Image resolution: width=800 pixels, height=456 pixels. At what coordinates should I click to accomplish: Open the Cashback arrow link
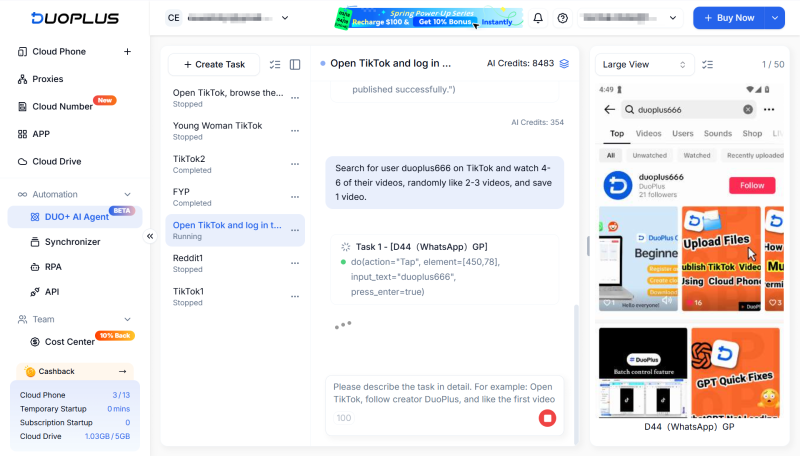[122, 371]
